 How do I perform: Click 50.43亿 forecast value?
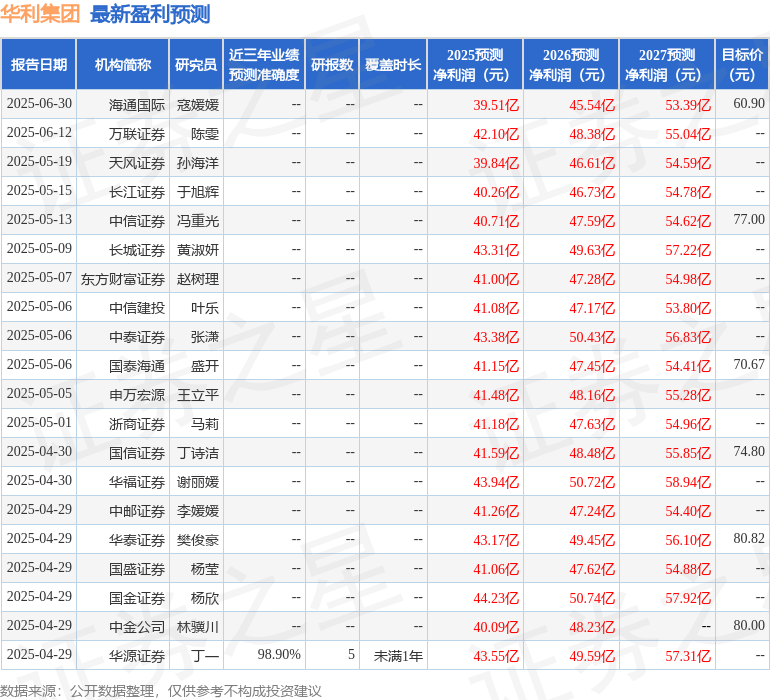click(x=592, y=337)
